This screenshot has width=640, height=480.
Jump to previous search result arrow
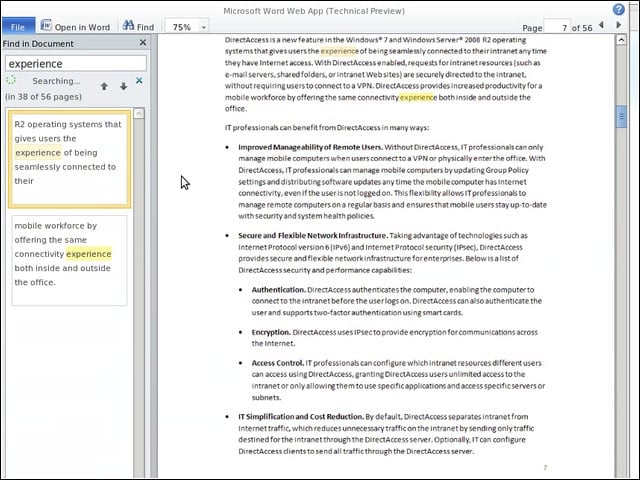click(x=104, y=86)
